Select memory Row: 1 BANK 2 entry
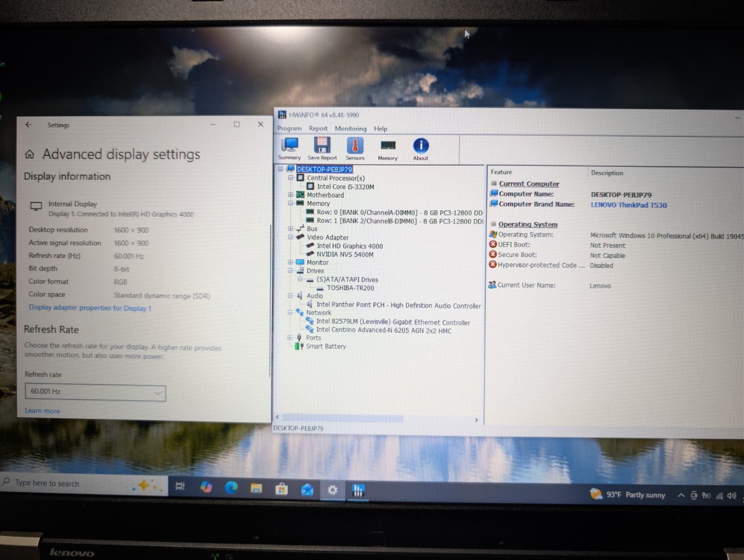The image size is (744, 560). point(400,221)
